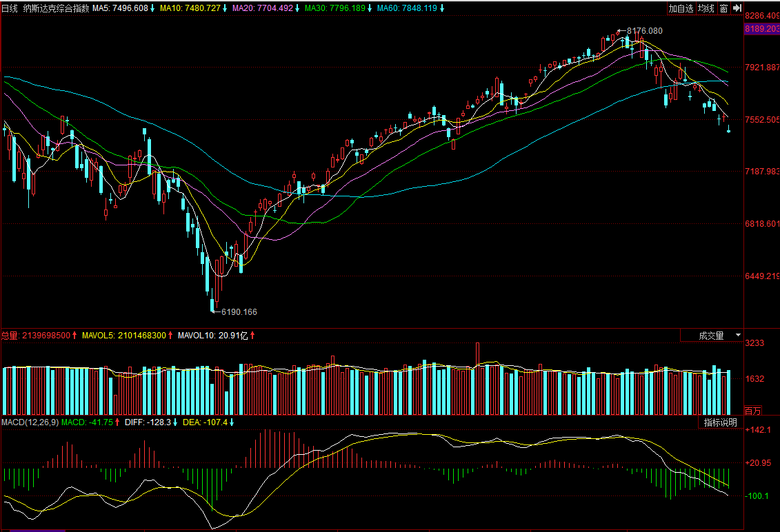The image size is (780, 532).
Task: Click the highlighted 8189.203 price tag
Action: (x=761, y=29)
